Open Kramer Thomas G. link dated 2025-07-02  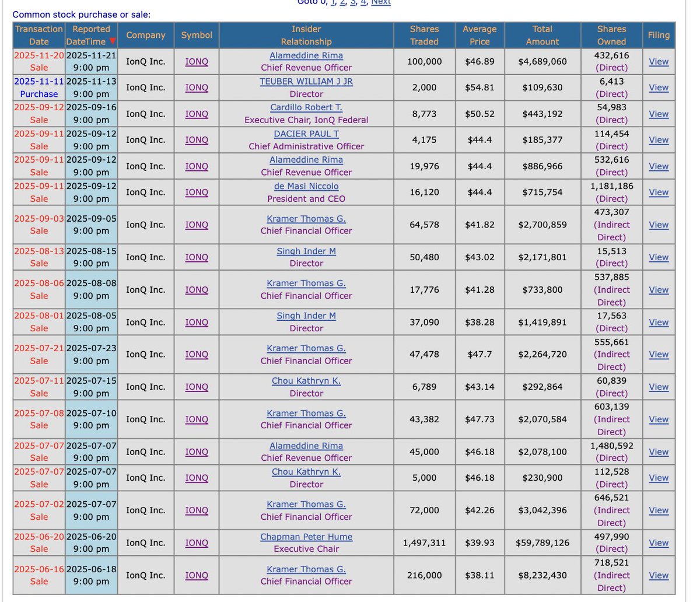pyautogui.click(x=306, y=505)
